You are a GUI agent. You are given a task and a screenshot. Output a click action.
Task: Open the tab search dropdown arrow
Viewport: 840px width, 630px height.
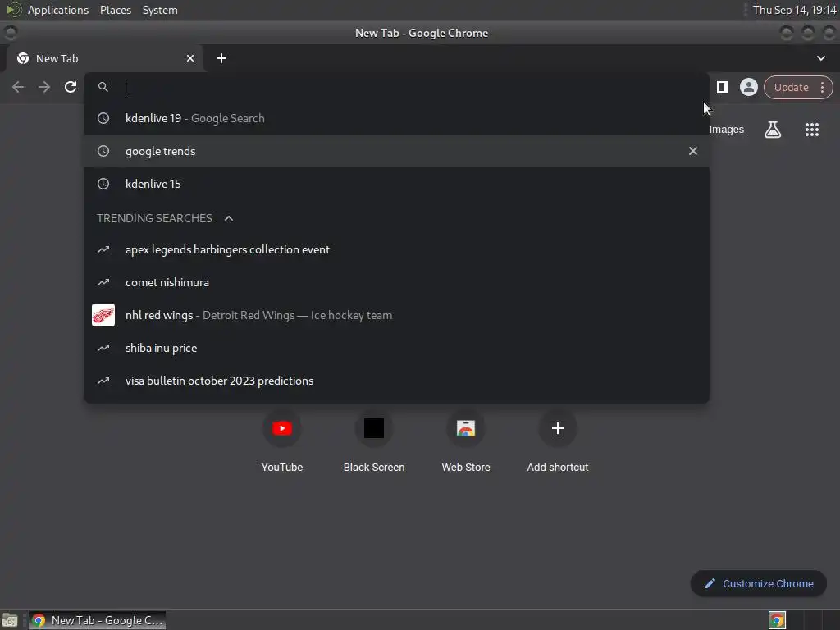coord(820,58)
